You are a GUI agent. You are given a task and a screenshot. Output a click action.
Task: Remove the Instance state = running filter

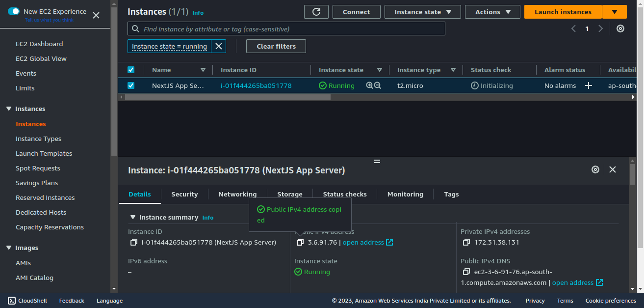pyautogui.click(x=219, y=46)
